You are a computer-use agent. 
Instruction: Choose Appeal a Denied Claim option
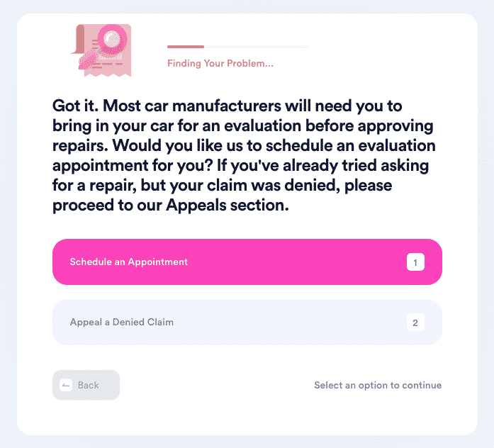tap(247, 322)
